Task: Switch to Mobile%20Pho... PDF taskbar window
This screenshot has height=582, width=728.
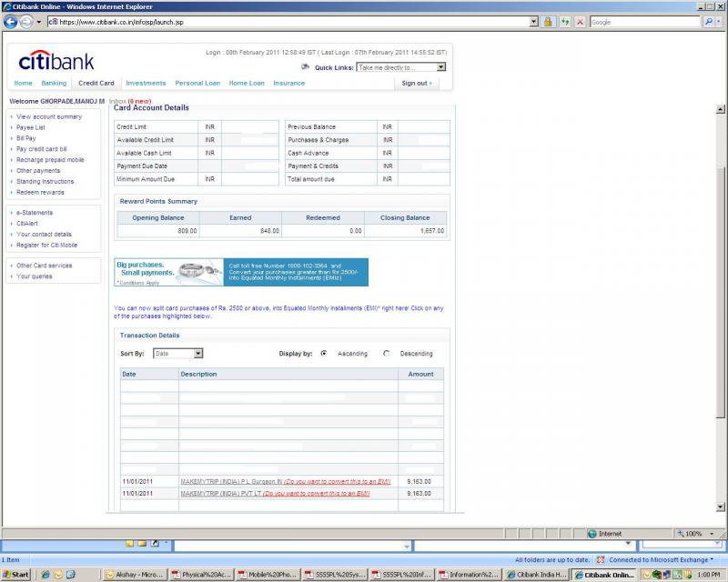Action: pyautogui.click(x=268, y=575)
